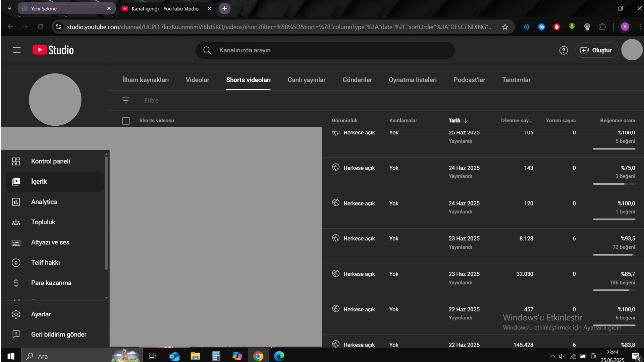Select all Shorts videos checkbox
The height and width of the screenshot is (362, 644).
tap(126, 121)
